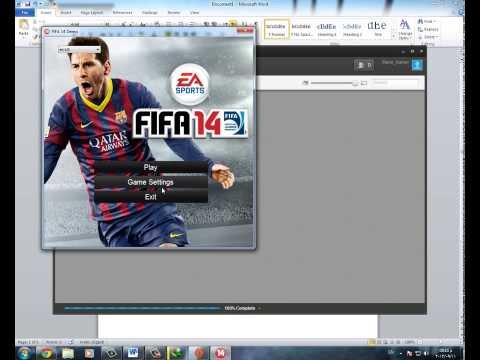The image size is (480, 360).
Task: Open the Page Layout tab in Word
Action: click(x=92, y=12)
